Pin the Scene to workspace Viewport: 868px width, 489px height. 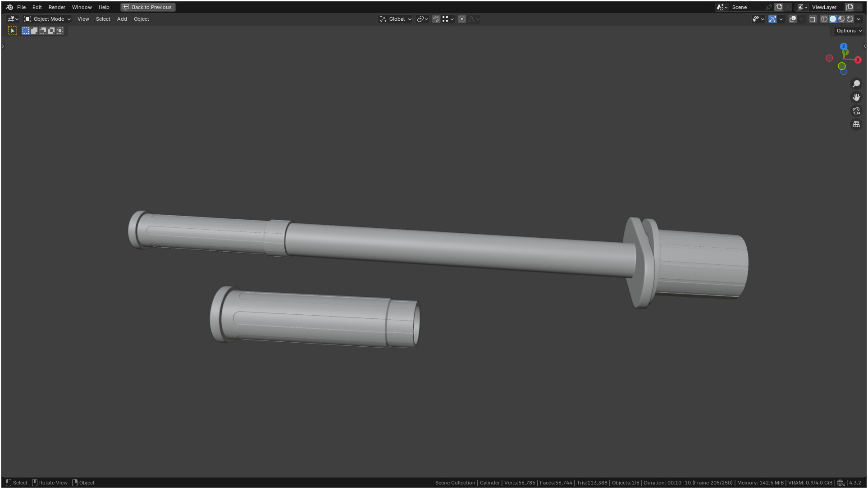point(769,7)
